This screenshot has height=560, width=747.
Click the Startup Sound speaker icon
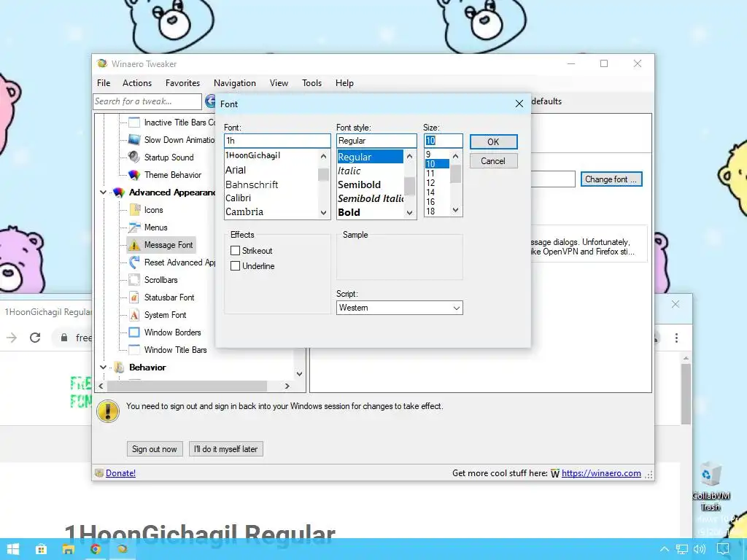pos(134,157)
